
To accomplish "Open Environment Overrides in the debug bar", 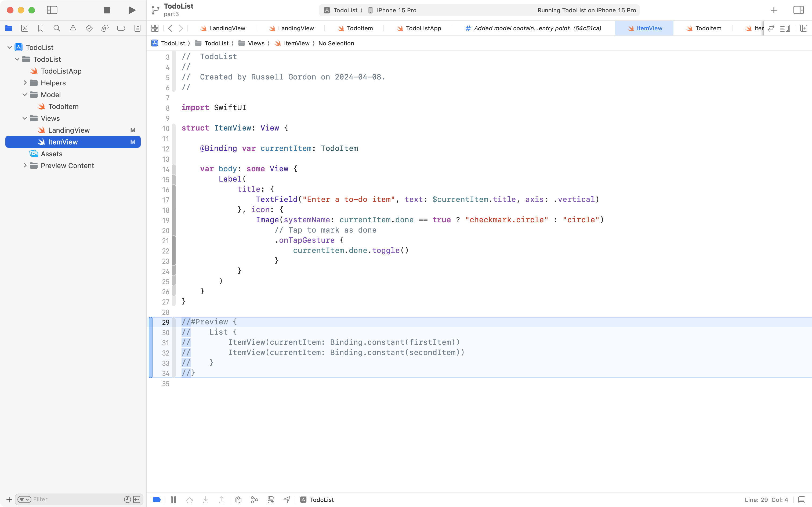I will coord(271,499).
